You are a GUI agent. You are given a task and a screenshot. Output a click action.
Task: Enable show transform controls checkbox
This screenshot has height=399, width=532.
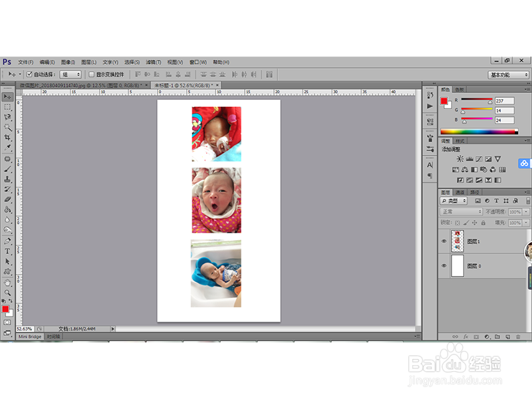[91, 74]
